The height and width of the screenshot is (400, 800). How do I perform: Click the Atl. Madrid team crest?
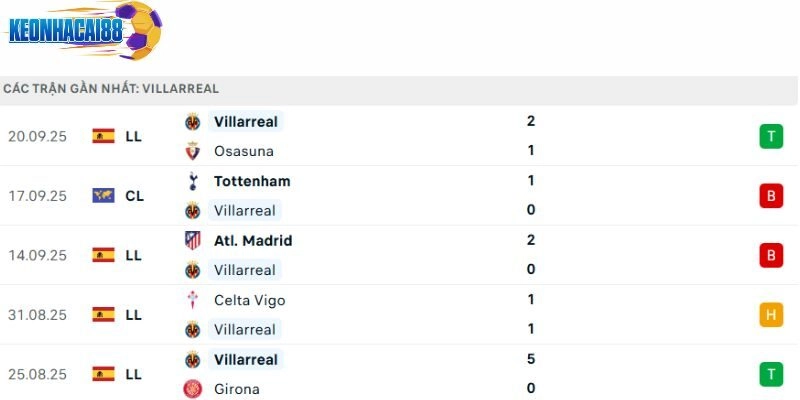point(193,240)
